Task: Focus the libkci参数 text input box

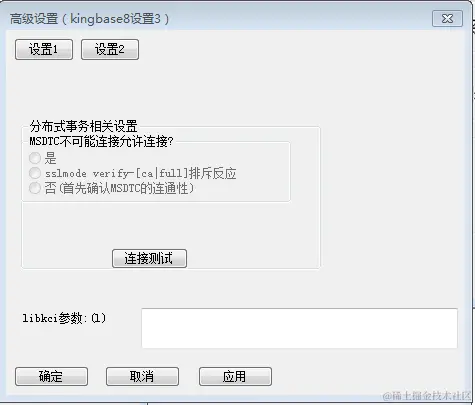Action: [299, 328]
